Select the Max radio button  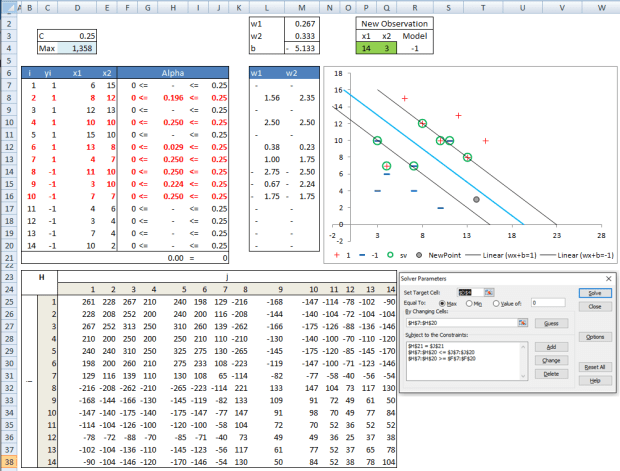442,305
